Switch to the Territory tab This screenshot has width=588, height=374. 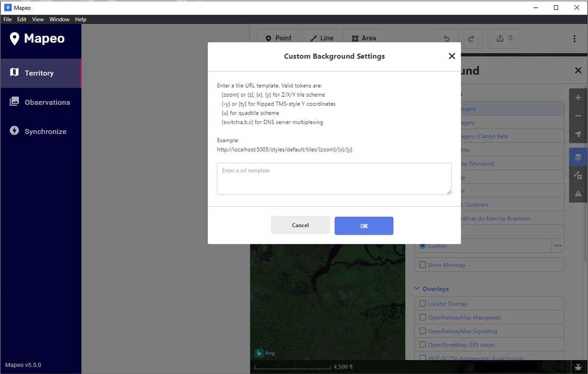click(40, 73)
